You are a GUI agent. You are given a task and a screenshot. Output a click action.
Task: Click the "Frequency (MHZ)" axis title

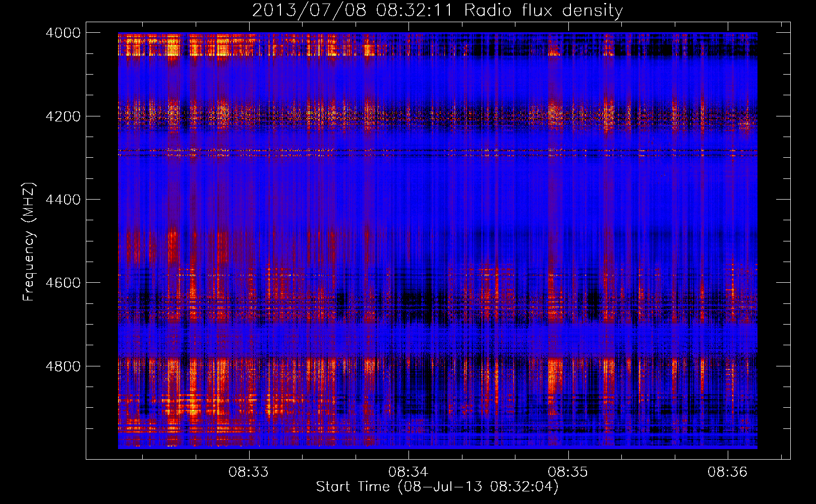29,242
